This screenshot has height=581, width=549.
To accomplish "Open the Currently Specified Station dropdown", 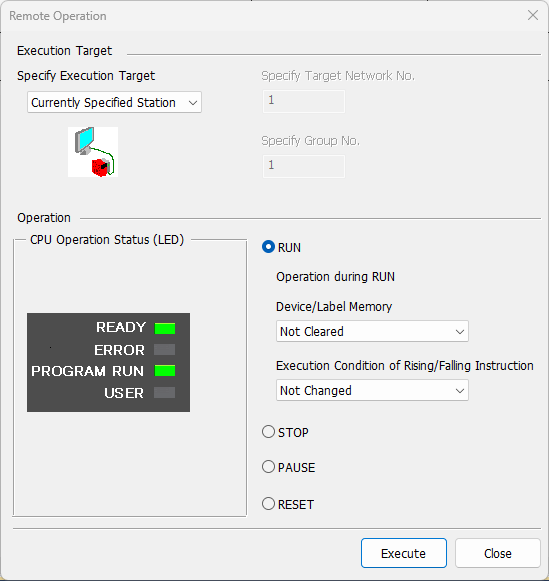I will point(114,102).
